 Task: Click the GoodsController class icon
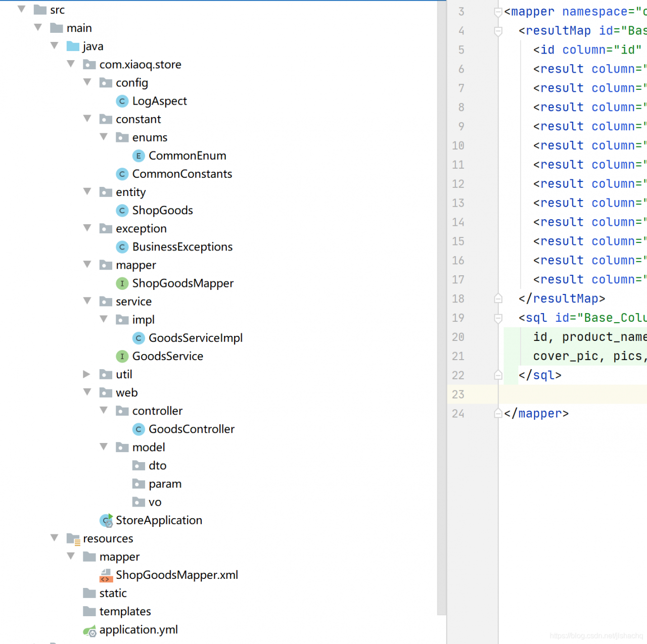[138, 429]
